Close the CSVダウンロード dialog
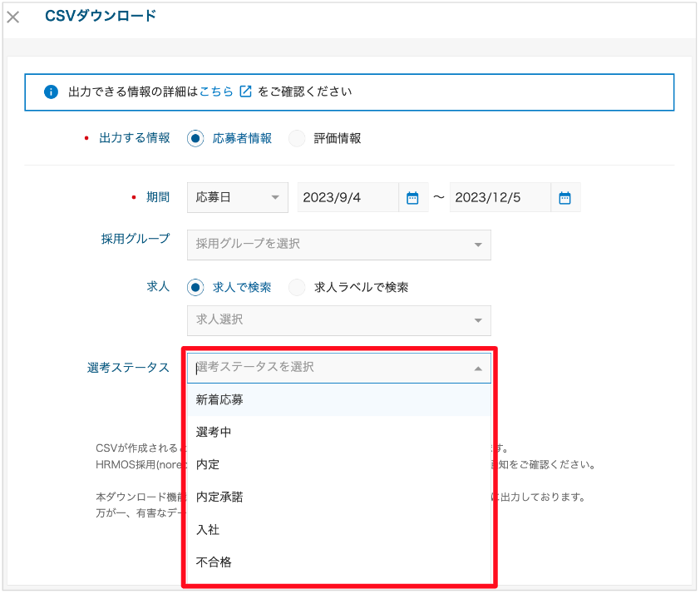Image resolution: width=700 pixels, height=594 pixels. tap(12, 17)
